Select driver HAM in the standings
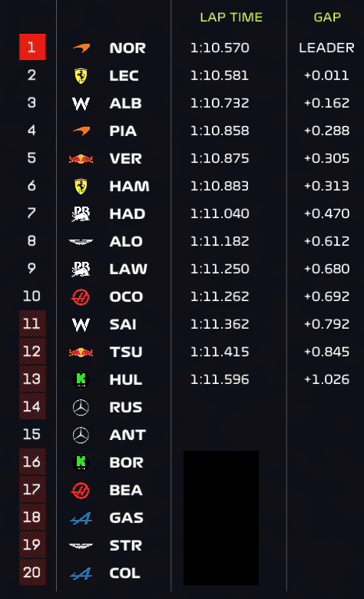The height and width of the screenshot is (599, 364). pyautogui.click(x=129, y=186)
